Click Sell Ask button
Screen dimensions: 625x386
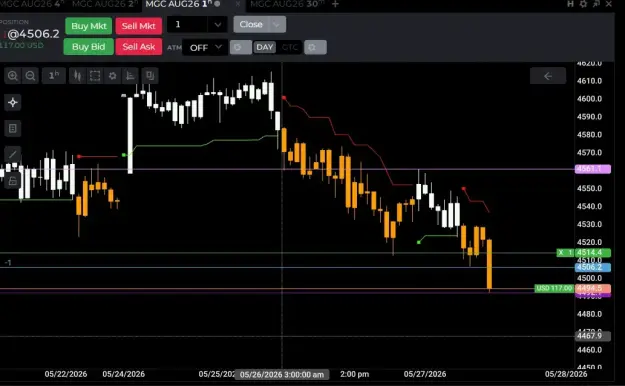coord(139,47)
